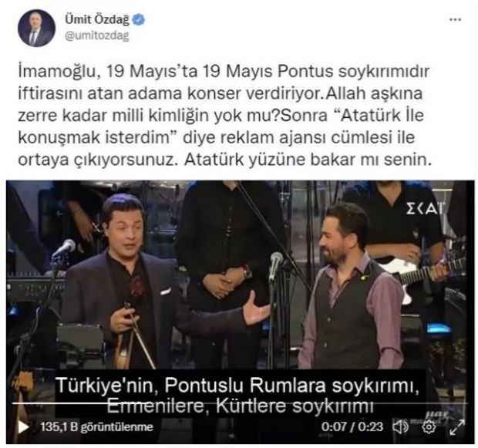
Task: Click the 0:07 / 0:23 time indicator
Action: click(352, 426)
